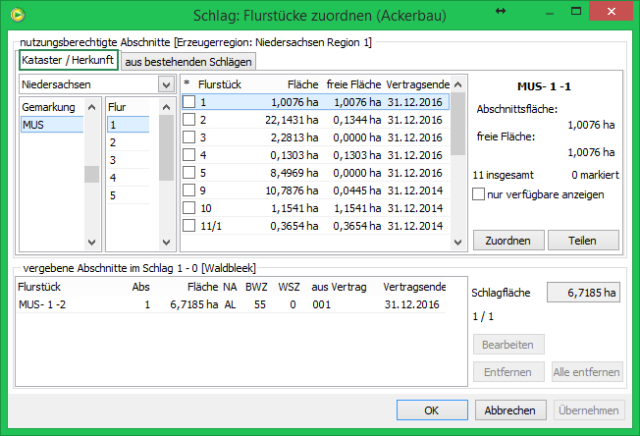Image resolution: width=640 pixels, height=436 pixels.
Task: Enable 'nur verfügbare anzeigen' checkbox
Action: point(478,194)
